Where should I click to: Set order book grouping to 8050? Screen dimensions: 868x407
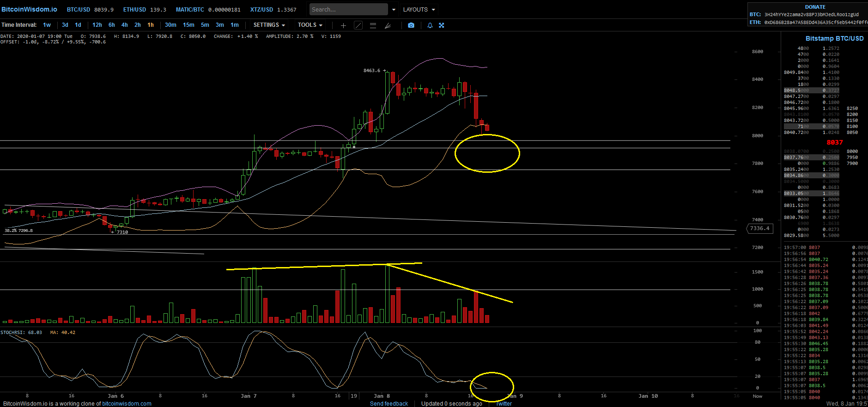[x=852, y=133]
